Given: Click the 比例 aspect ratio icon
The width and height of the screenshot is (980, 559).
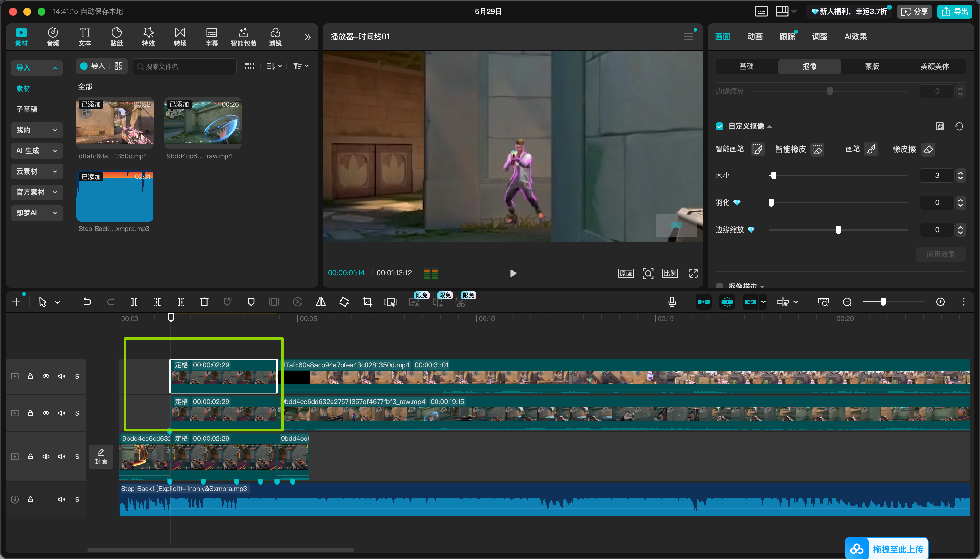Looking at the screenshot, I should [x=670, y=273].
